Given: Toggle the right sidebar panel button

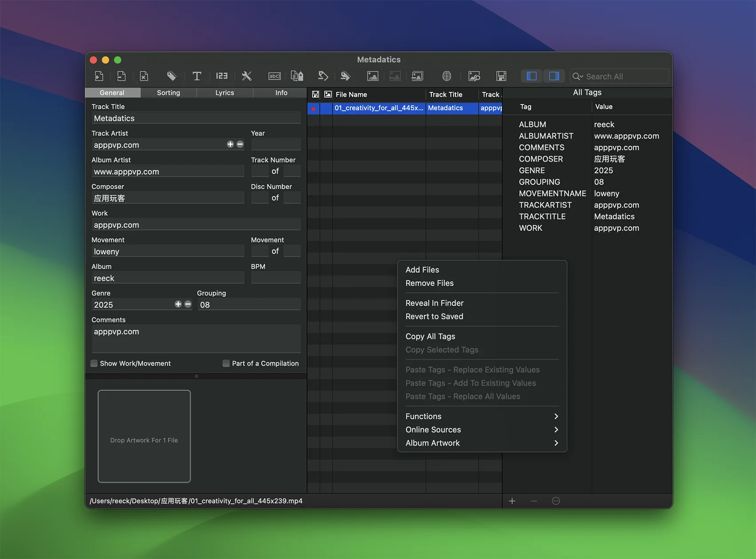Looking at the screenshot, I should pos(554,76).
